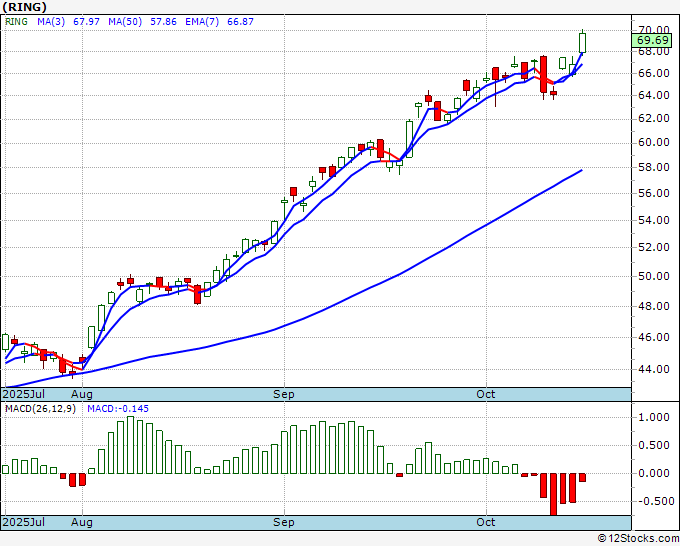This screenshot has height=546, width=680.
Task: Click the 56.00 price axis label
Action: [654, 193]
